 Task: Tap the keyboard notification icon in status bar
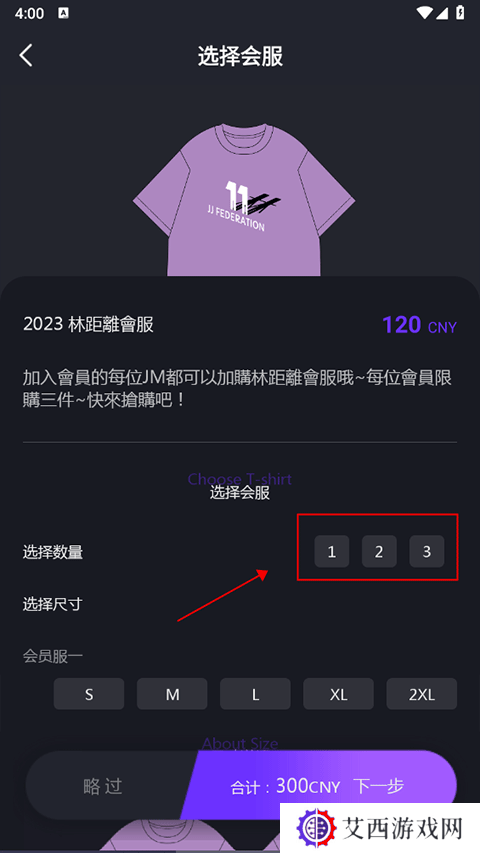click(64, 13)
